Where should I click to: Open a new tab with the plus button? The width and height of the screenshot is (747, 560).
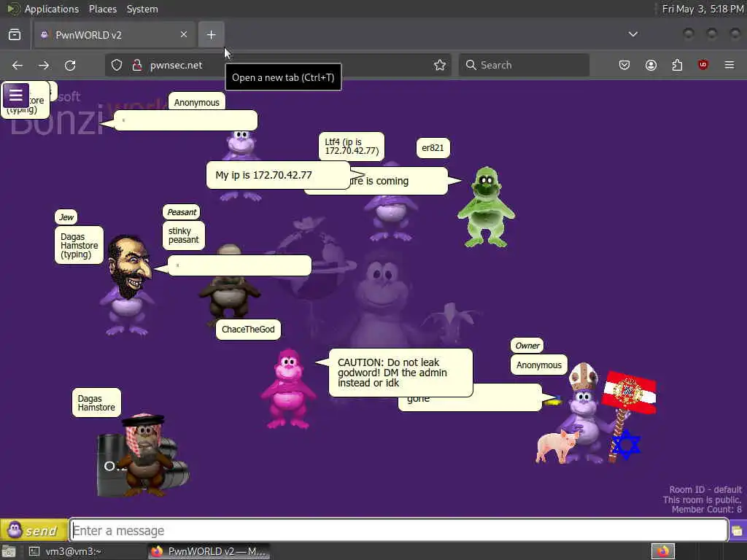click(211, 35)
